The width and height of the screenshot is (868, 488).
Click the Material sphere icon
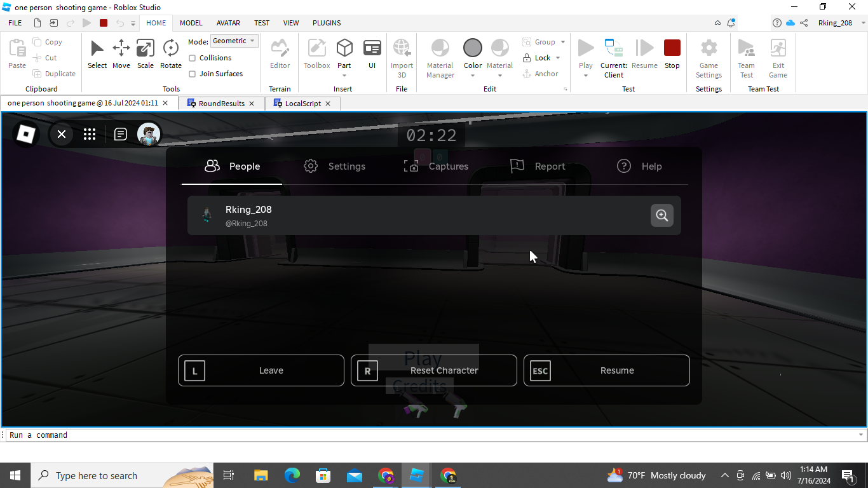click(x=500, y=48)
